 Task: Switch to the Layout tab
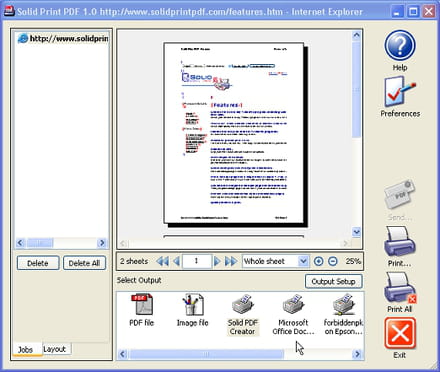[55, 349]
